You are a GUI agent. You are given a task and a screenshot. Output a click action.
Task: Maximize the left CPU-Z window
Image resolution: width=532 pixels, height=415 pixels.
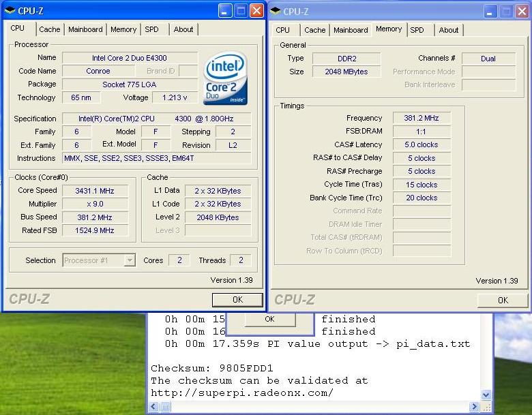coord(241,11)
